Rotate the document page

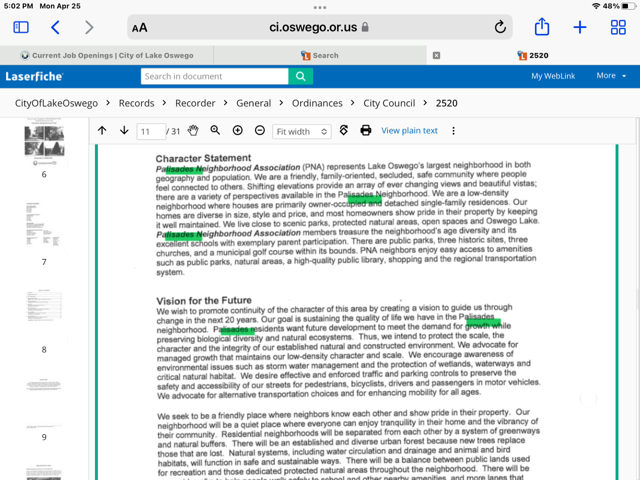(344, 131)
